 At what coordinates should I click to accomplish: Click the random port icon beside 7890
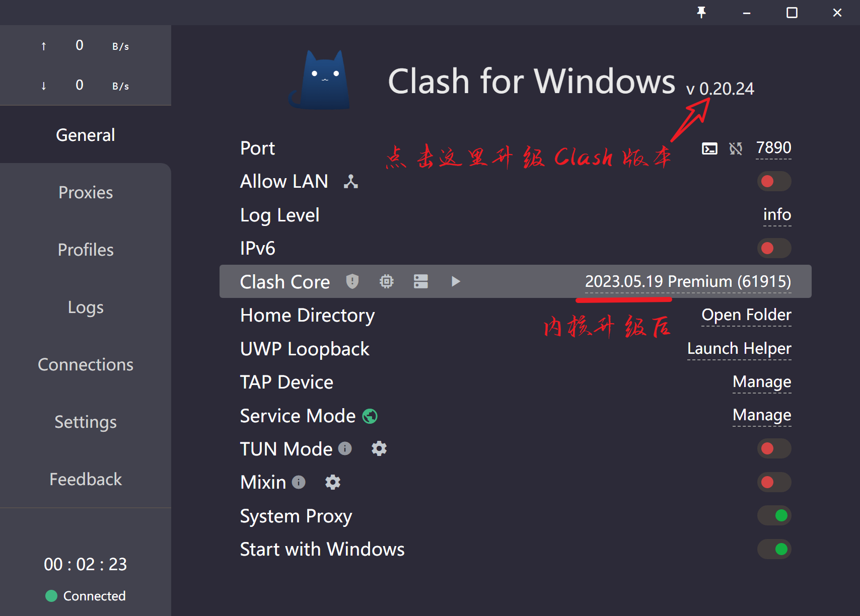(x=736, y=148)
